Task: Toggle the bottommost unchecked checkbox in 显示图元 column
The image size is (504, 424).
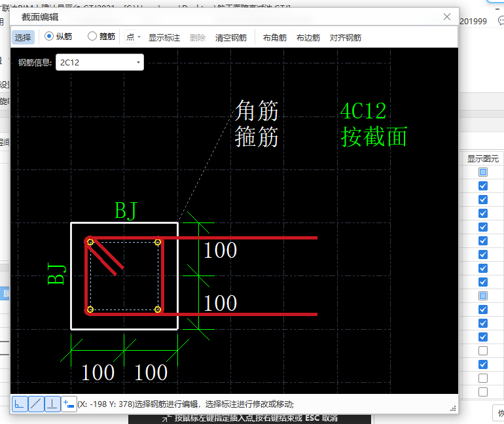Action: click(483, 392)
